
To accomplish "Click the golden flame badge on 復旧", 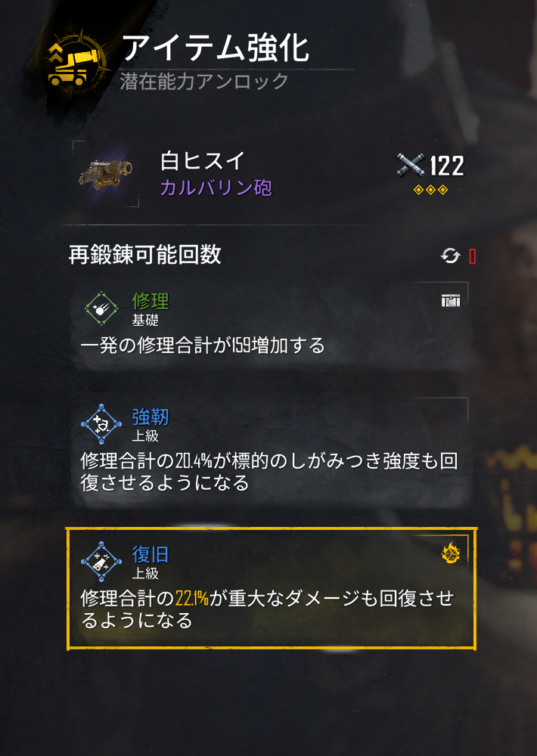I will pyautogui.click(x=451, y=553).
